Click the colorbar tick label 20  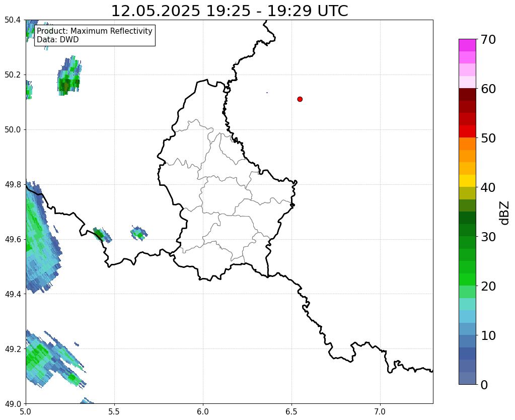[488, 286]
